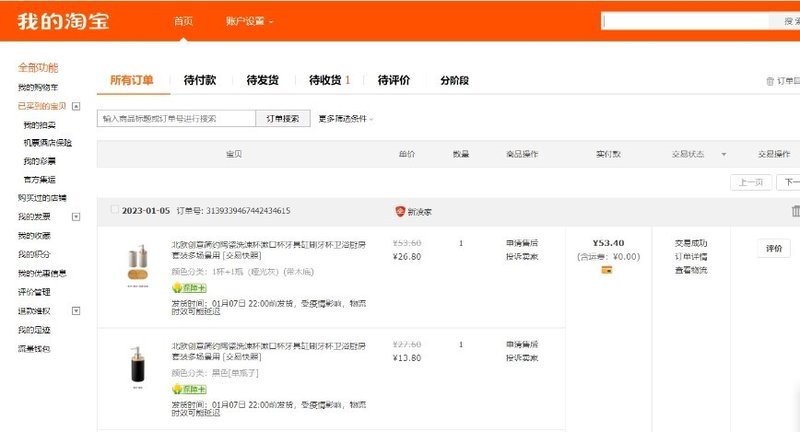800x432 pixels.
Task: Delete the order using the trash icon
Action: click(795, 211)
